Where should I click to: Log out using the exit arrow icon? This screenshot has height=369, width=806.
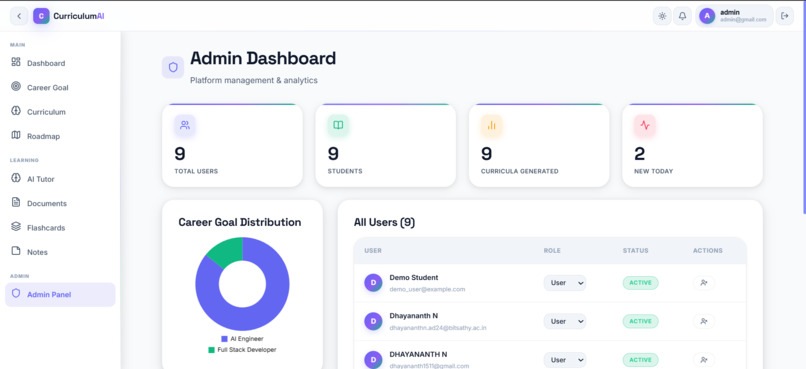784,16
